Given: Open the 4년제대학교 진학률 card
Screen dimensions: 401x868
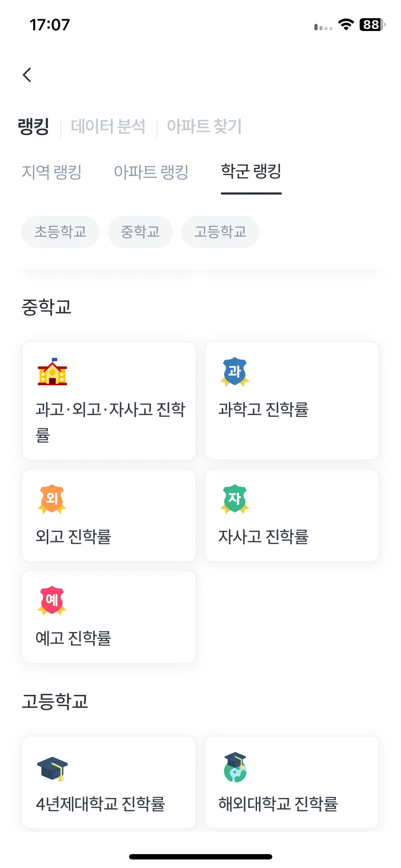Looking at the screenshot, I should coord(109,782).
